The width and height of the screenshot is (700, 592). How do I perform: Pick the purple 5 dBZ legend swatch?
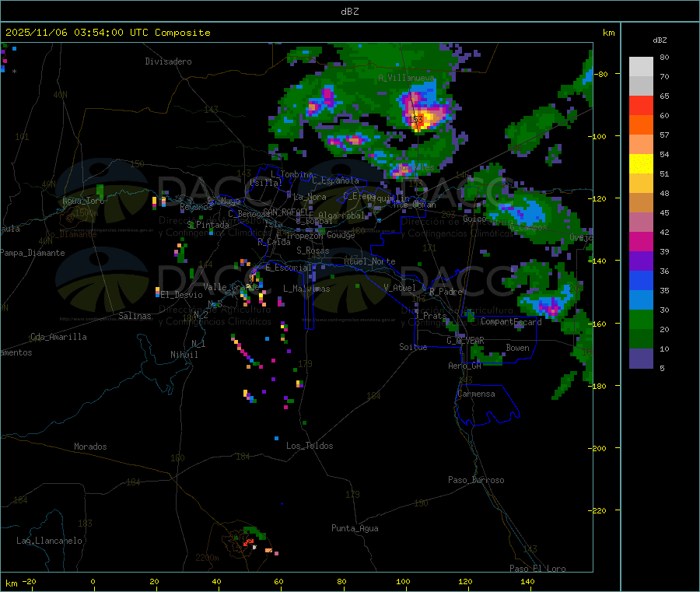[x=641, y=359]
